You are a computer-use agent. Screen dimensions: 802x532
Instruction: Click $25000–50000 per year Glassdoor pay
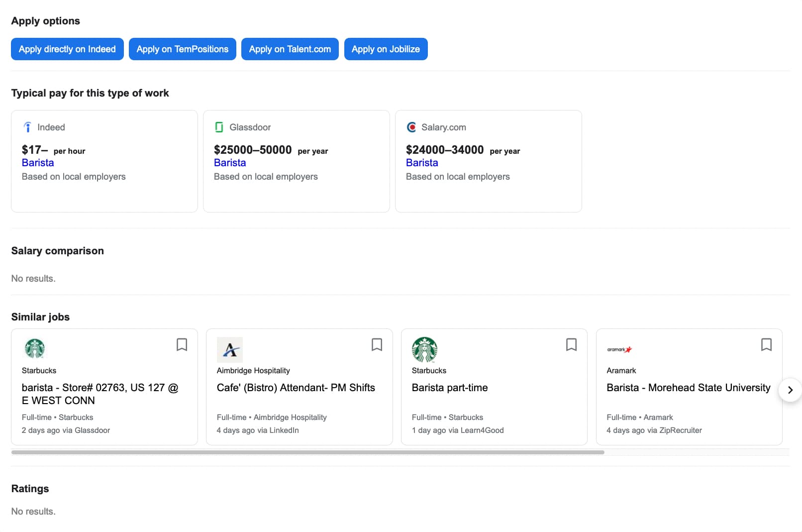click(271, 150)
